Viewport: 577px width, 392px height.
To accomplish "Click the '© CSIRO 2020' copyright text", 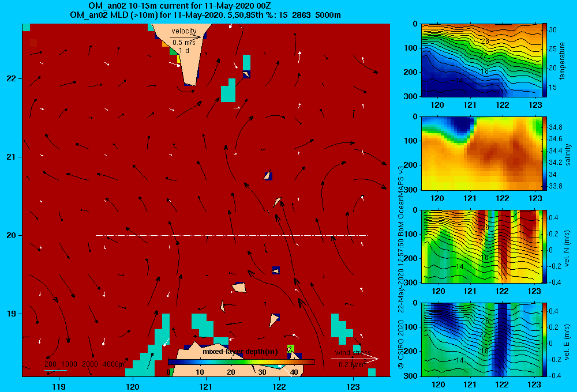I will (401, 344).
